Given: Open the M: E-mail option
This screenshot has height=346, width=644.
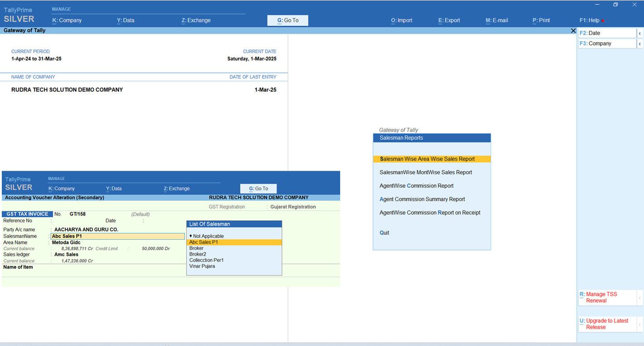Looking at the screenshot, I should pyautogui.click(x=497, y=20).
